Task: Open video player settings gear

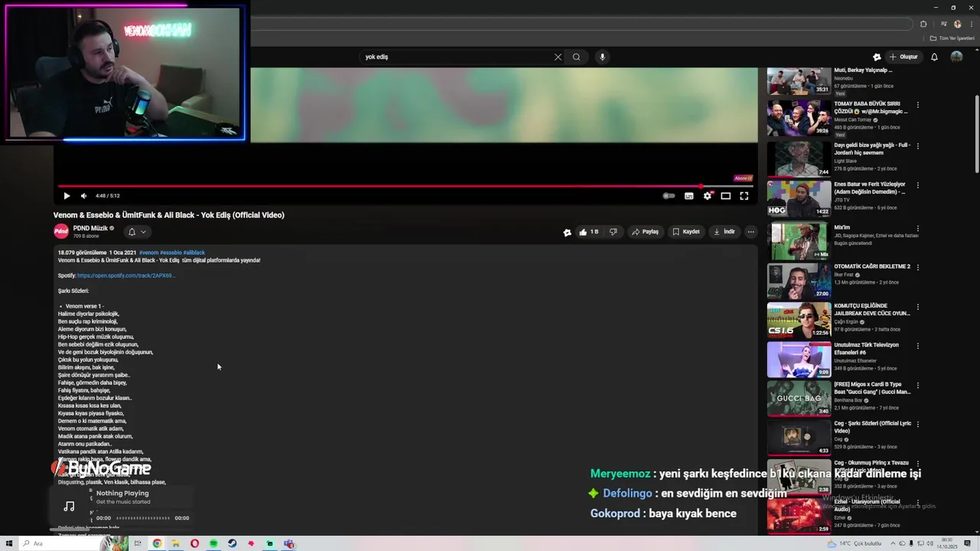Action: coord(707,196)
